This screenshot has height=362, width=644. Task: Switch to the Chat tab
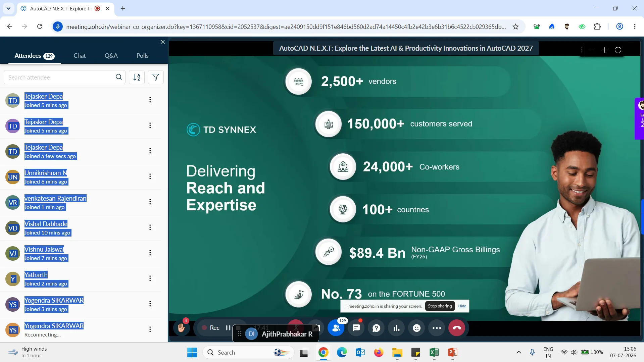point(80,56)
